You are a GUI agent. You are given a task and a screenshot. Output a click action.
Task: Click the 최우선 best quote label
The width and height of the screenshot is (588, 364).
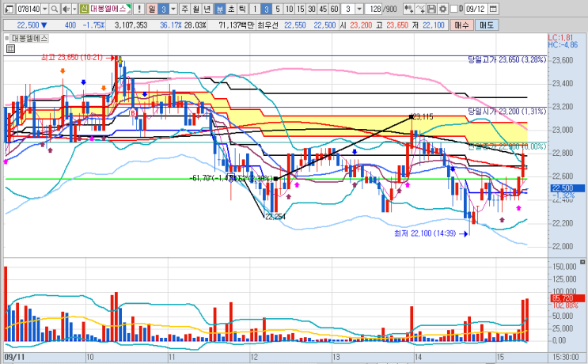[267, 25]
